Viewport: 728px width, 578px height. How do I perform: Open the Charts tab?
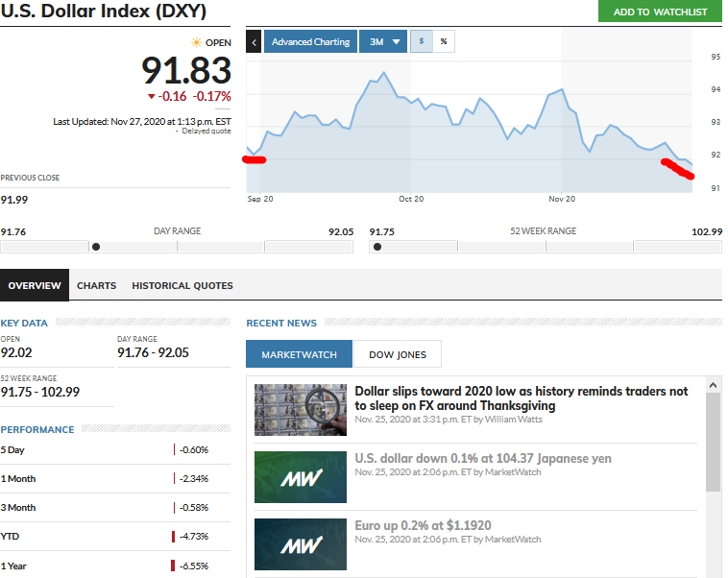(97, 285)
